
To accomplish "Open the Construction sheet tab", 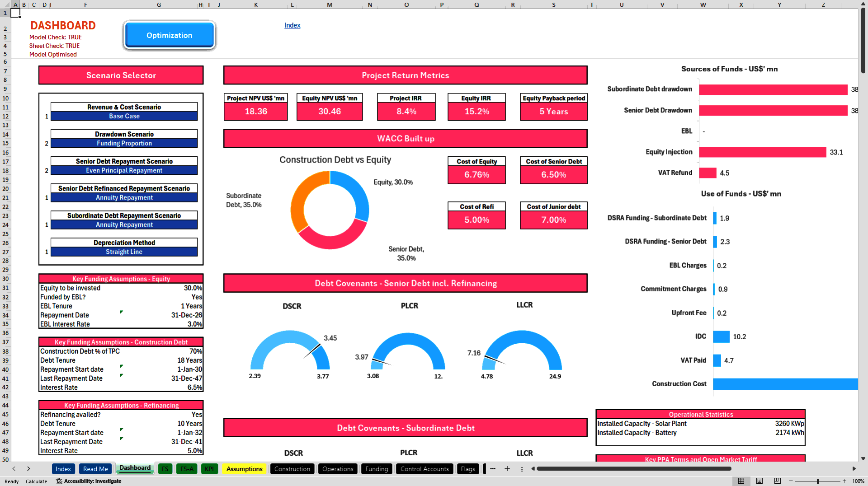I will 292,469.
